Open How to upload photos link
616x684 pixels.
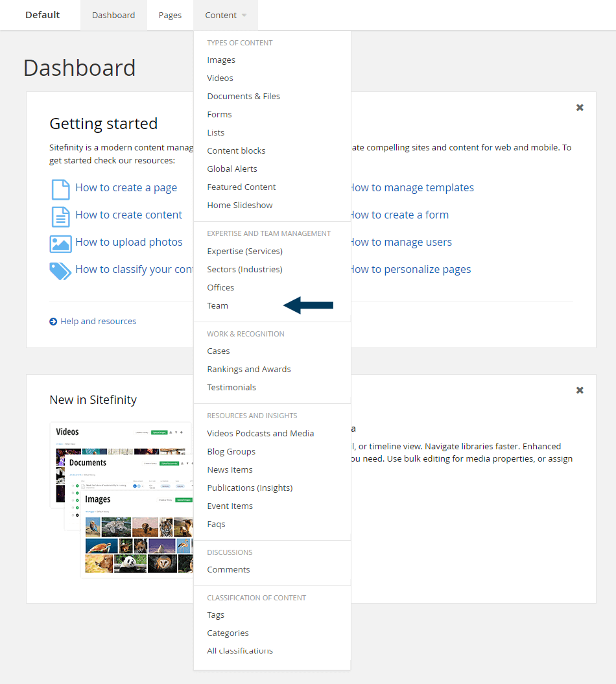click(128, 242)
